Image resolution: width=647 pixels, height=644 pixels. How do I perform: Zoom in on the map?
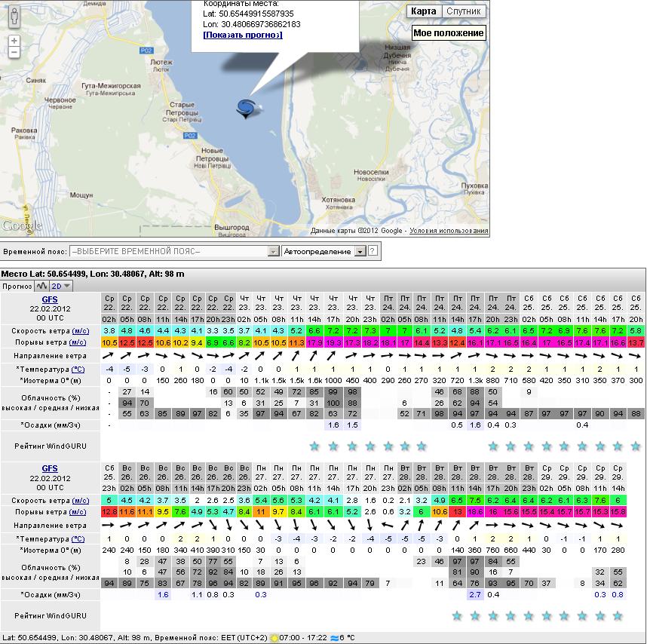(x=14, y=41)
